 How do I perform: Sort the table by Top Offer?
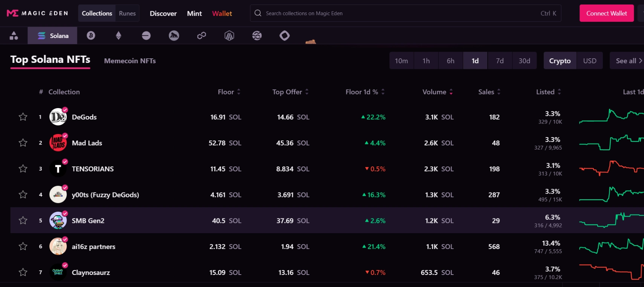point(291,92)
